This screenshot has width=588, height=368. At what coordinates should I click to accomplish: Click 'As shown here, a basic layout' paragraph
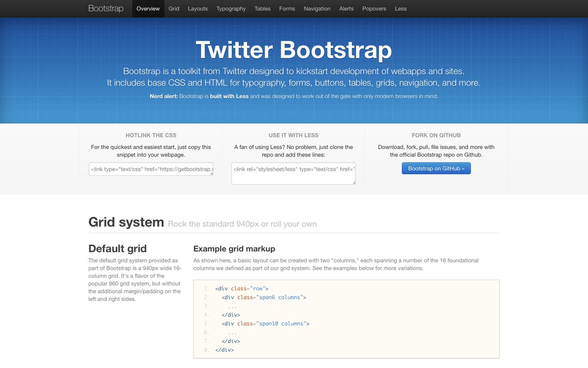[336, 264]
